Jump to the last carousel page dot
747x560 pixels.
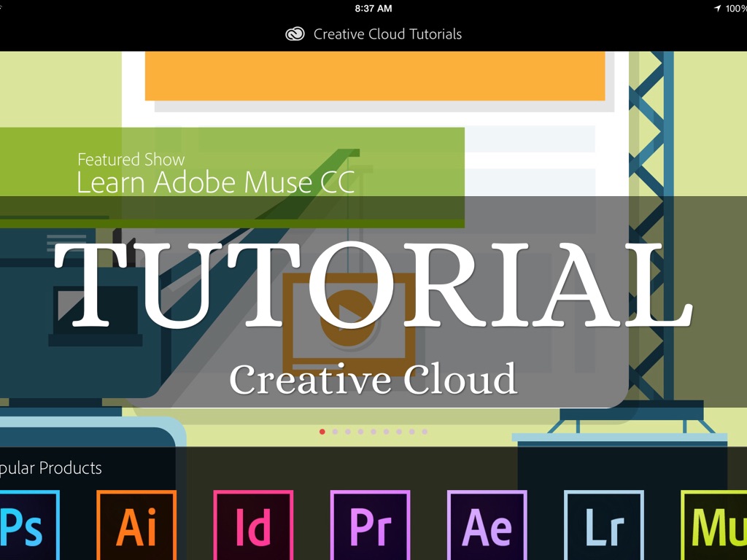click(425, 432)
